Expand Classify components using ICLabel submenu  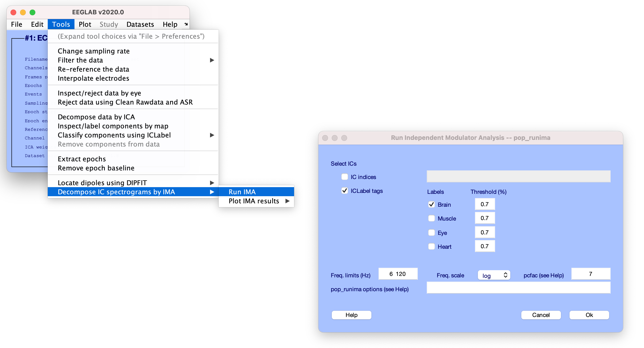(212, 135)
